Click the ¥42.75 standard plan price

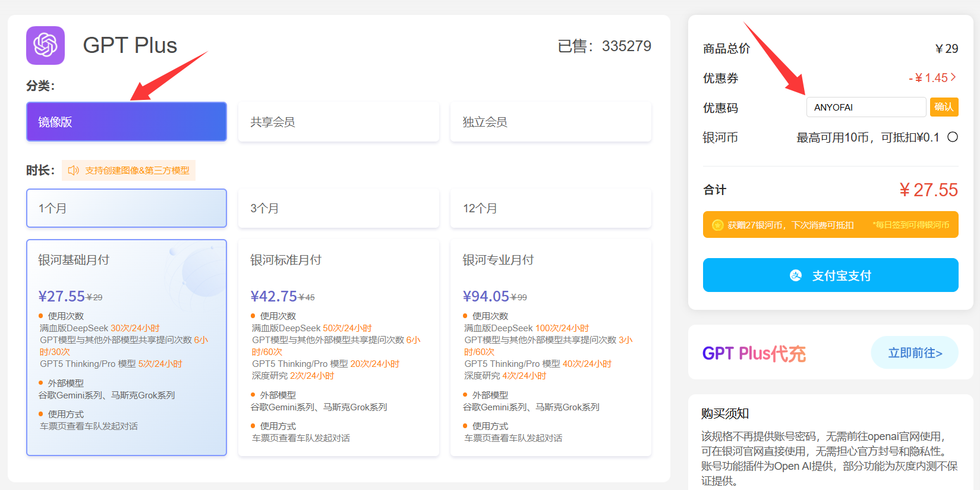[273, 296]
